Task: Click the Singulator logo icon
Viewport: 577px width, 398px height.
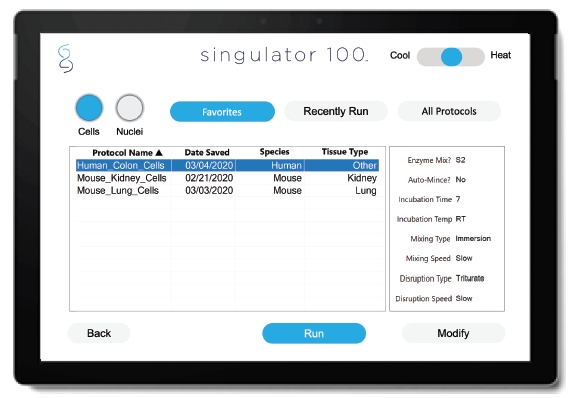Action: pyautogui.click(x=66, y=58)
